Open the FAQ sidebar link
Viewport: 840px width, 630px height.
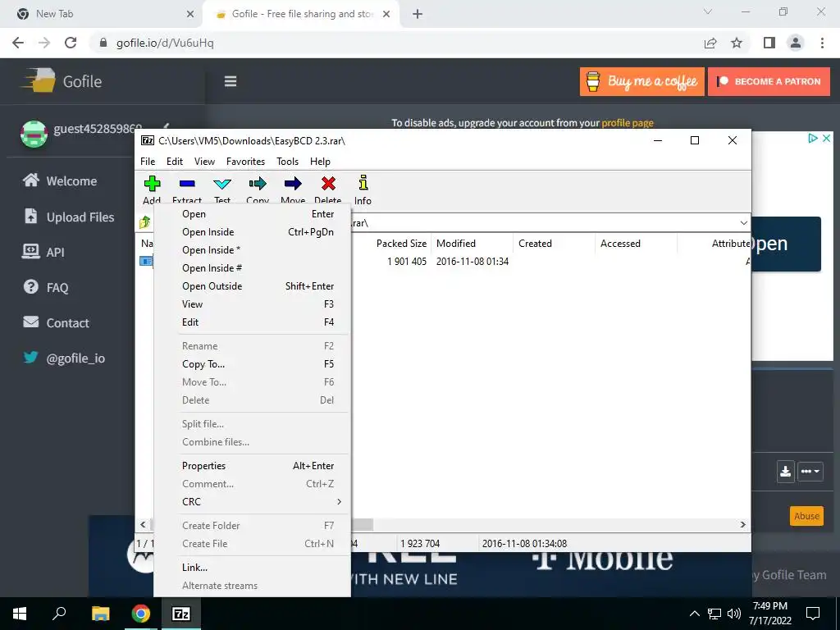pos(46,287)
